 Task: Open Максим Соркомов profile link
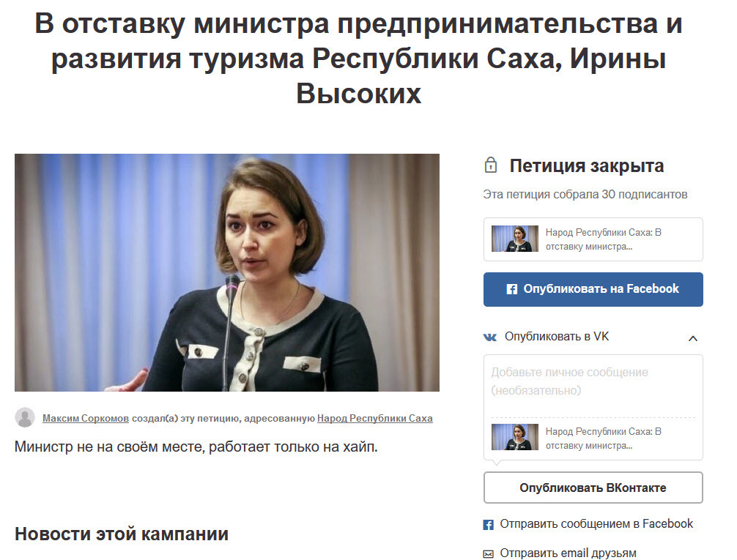point(86,418)
